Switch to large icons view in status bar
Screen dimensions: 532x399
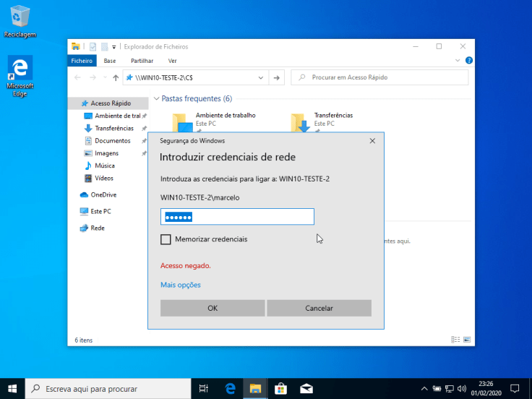[x=467, y=340]
